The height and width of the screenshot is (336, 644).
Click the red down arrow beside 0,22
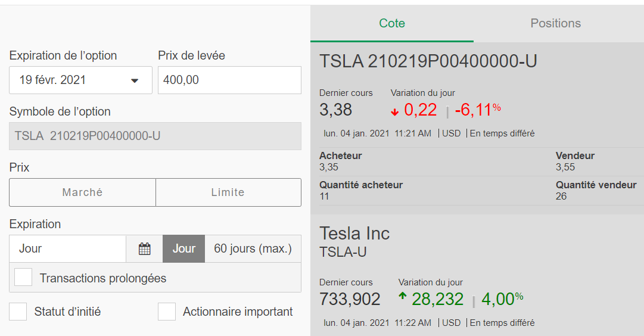(395, 112)
